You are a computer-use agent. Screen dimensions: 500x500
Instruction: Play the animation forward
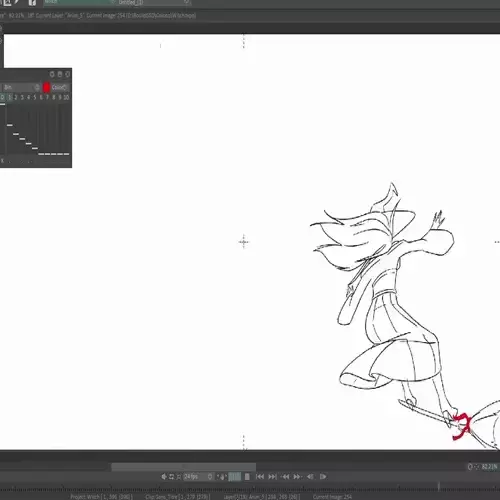(323, 477)
